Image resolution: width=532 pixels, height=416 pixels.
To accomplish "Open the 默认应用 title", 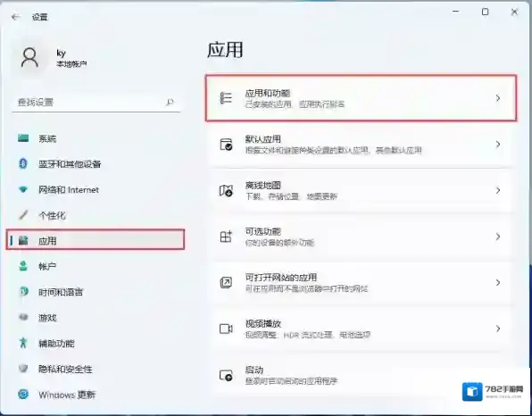I will 263,139.
